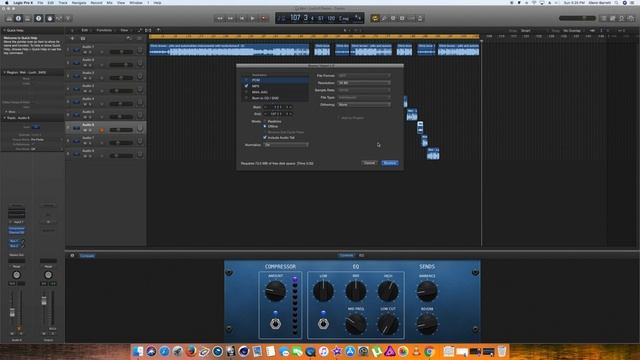Open the Track menu in menu bar
Image resolution: width=640 pixels, height=360 pixels.
click(63, 3)
